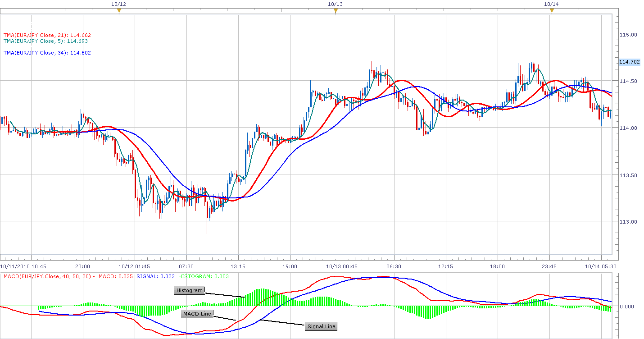Click the 10/13 00:45 time label
Image resolution: width=644 pixels, height=339 pixels.
[x=342, y=266]
